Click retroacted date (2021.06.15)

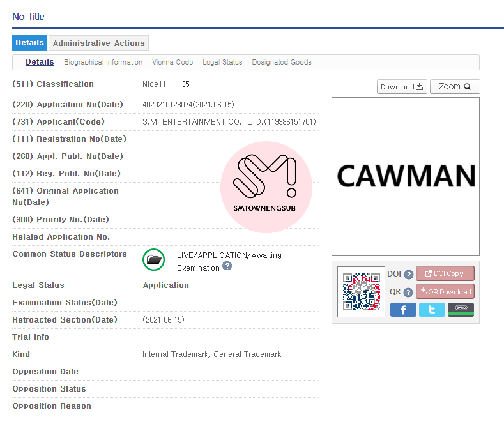pyautogui.click(x=164, y=320)
